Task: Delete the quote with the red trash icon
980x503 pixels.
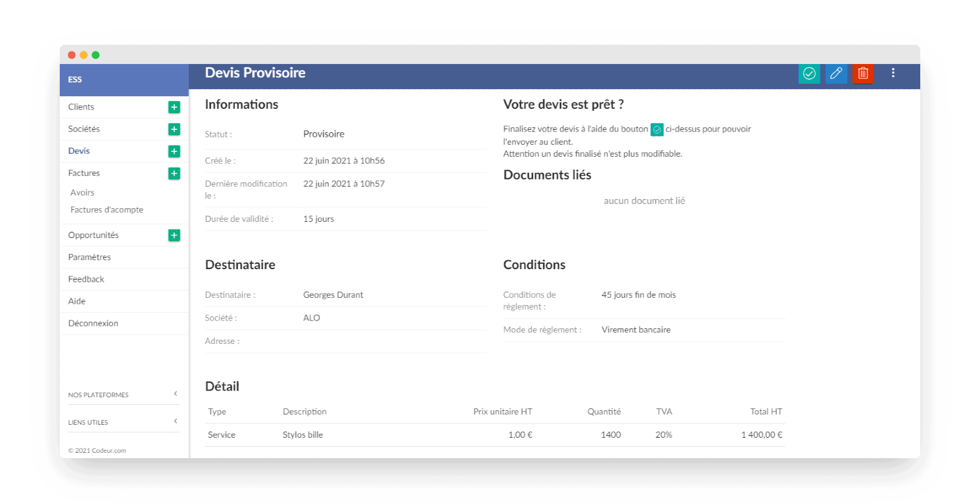Action: pos(863,74)
